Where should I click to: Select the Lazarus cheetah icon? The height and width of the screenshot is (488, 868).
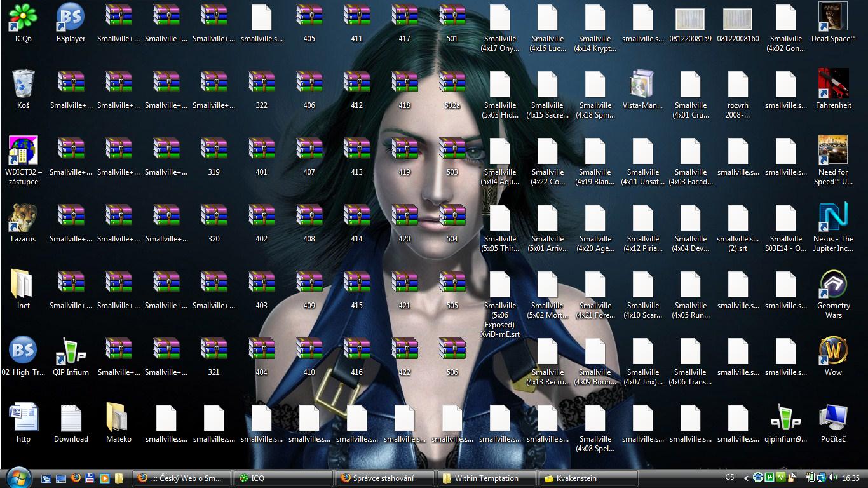23,218
